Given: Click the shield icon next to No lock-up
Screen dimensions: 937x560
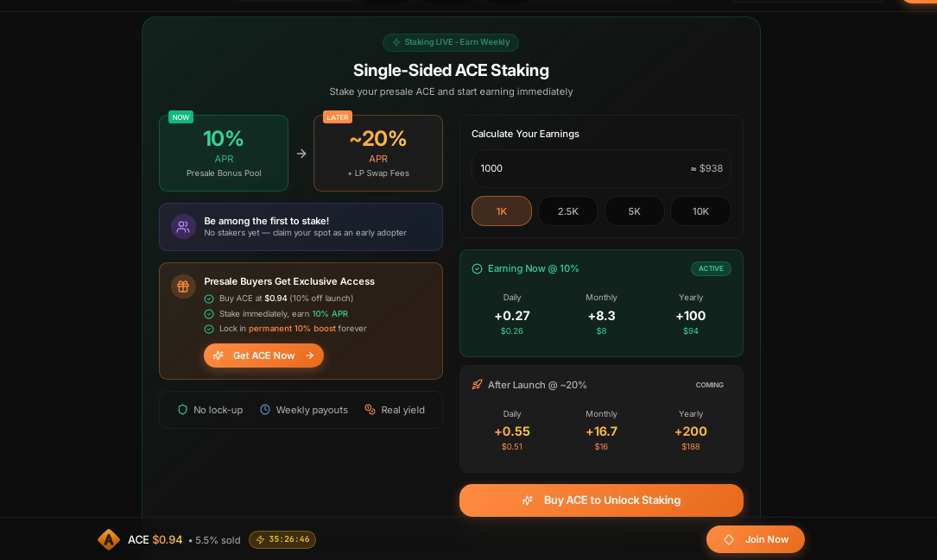Looking at the screenshot, I should (182, 410).
